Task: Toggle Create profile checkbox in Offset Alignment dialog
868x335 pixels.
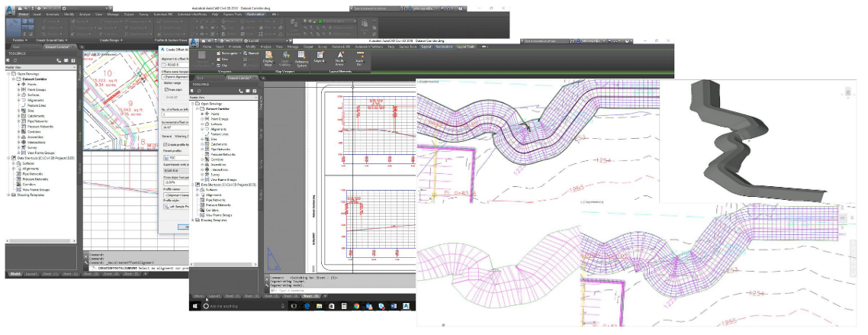Action: click(166, 144)
